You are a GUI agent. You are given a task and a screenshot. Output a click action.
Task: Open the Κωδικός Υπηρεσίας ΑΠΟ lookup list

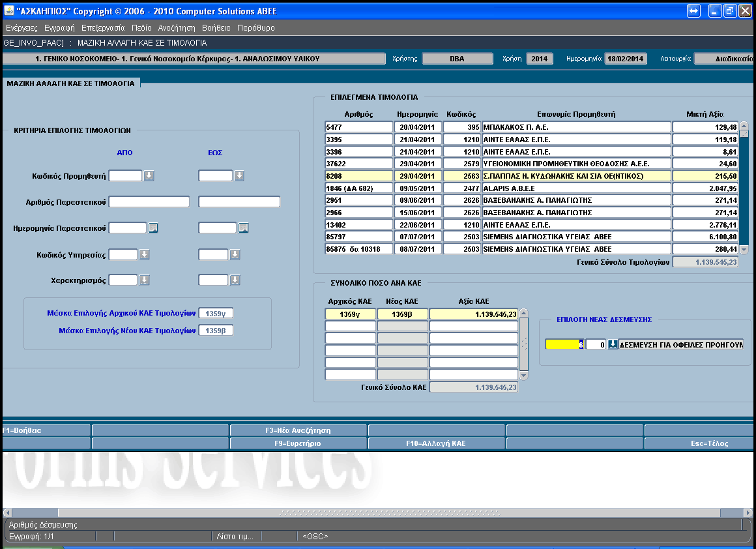click(144, 254)
